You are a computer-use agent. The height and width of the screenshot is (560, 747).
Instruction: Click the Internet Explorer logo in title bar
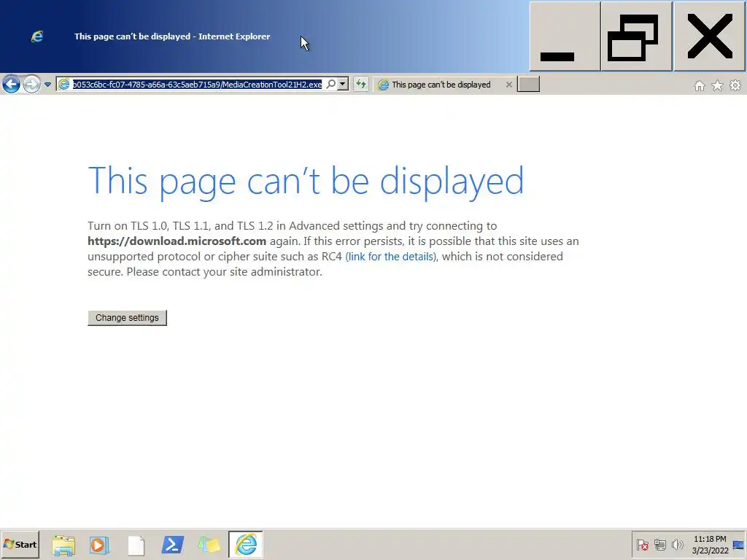(37, 36)
